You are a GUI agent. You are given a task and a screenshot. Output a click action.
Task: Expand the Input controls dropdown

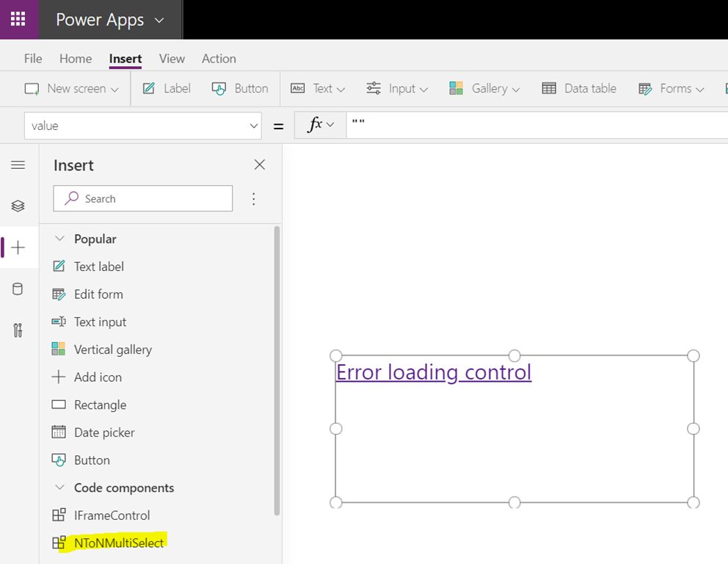[x=397, y=88]
